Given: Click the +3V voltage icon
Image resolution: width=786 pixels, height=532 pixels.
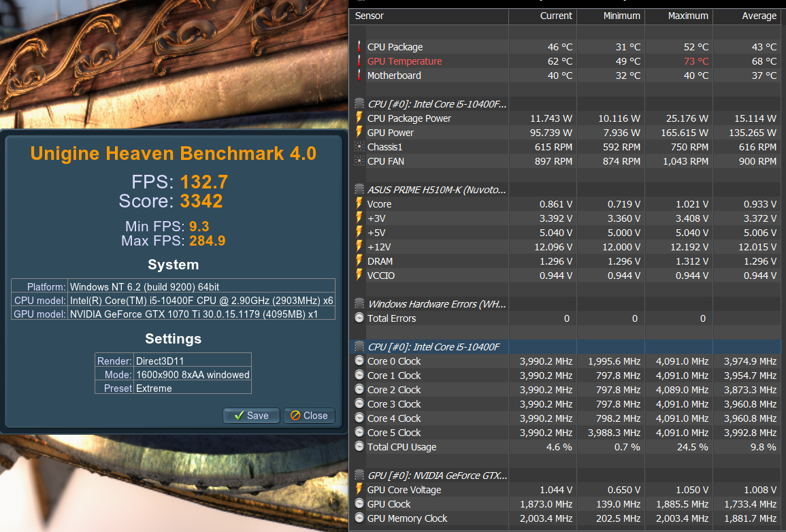Looking at the screenshot, I should [x=359, y=218].
